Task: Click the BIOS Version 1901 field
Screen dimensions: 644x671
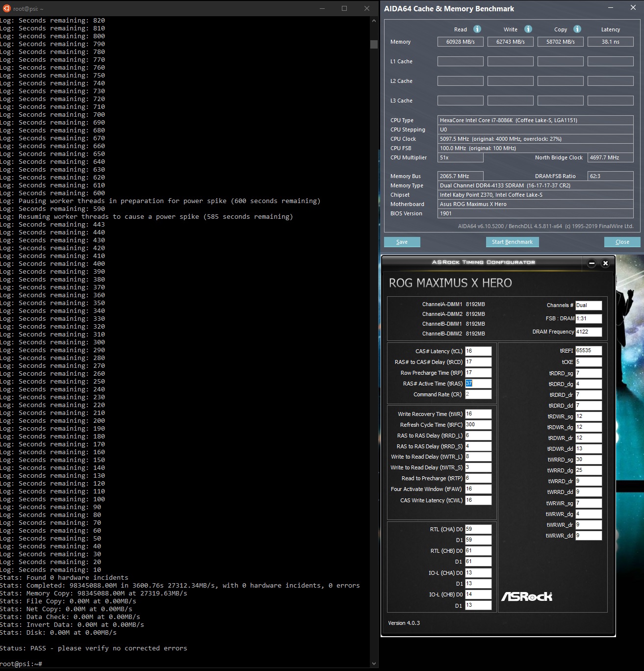Action: pos(536,213)
